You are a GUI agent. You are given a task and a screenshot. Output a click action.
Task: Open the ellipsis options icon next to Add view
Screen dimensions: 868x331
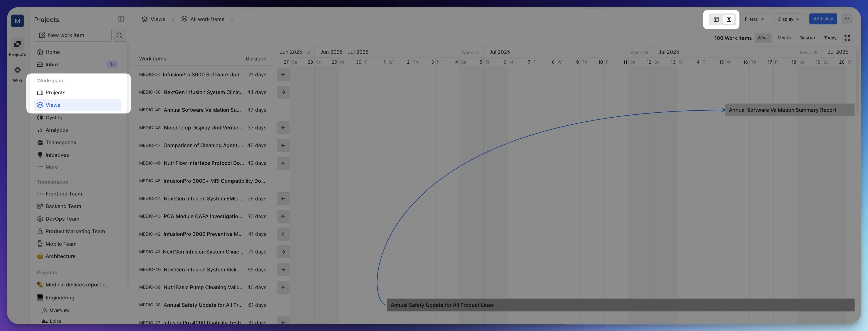tap(847, 19)
